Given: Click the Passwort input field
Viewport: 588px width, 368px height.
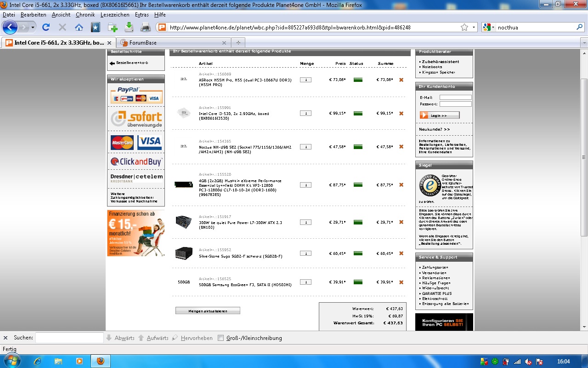Looking at the screenshot, I should coord(456,104).
